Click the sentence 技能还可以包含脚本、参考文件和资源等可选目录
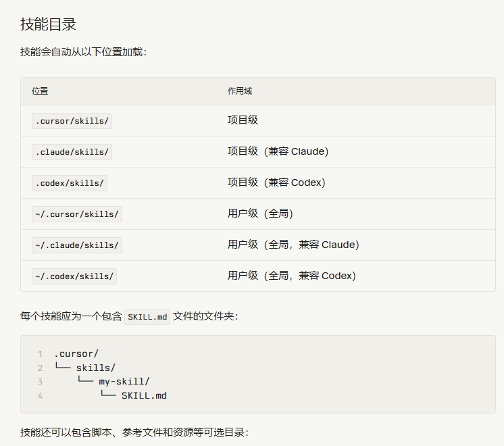 tap(134, 432)
